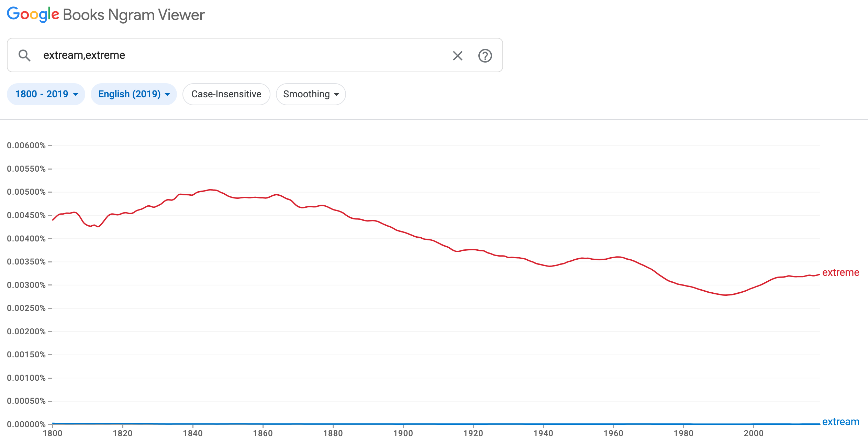Screen dimensions: 868x443
Task: Click the 0.00500% y-axis label
Action: click(26, 192)
